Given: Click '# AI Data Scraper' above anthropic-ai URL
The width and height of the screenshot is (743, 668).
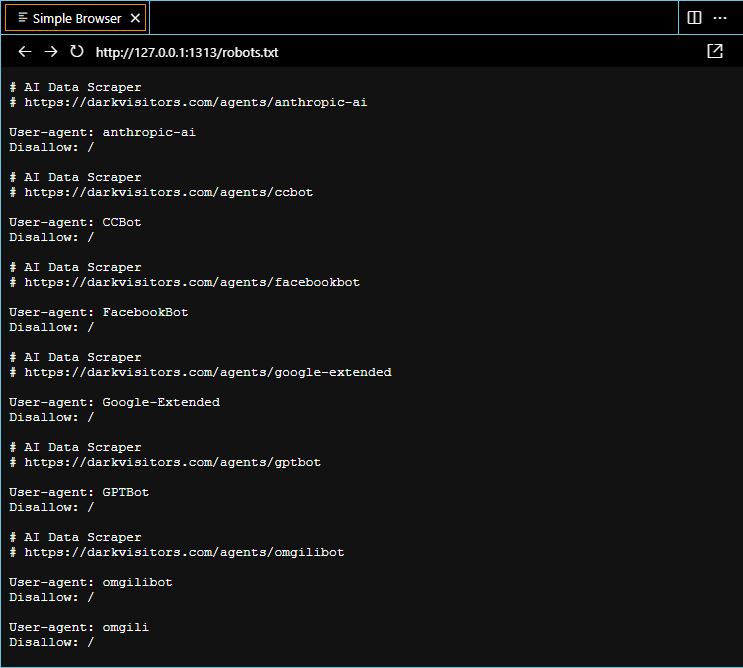Looking at the screenshot, I should pos(75,87).
